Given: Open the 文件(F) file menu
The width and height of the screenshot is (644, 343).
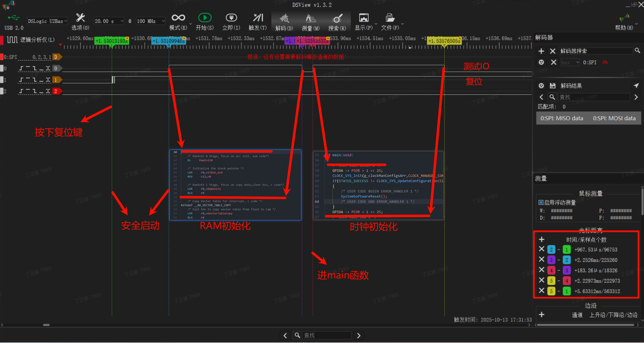Looking at the screenshot, I should pyautogui.click(x=390, y=21).
